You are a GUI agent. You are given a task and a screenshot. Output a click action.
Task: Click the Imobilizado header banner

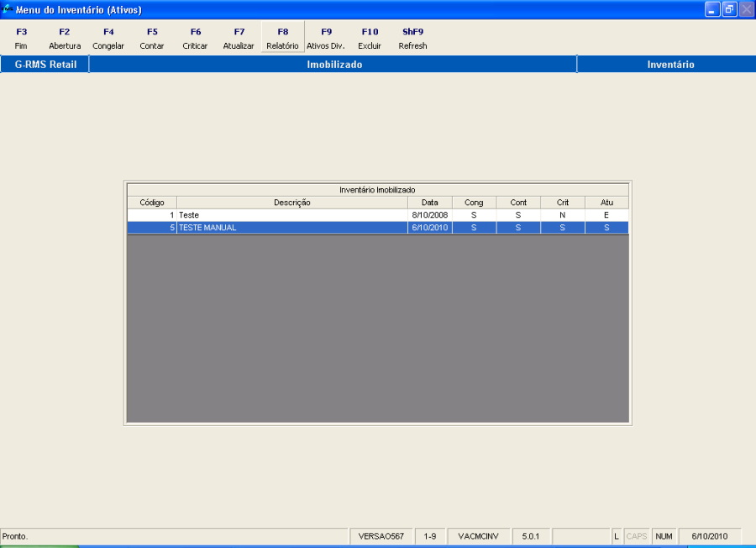click(333, 64)
